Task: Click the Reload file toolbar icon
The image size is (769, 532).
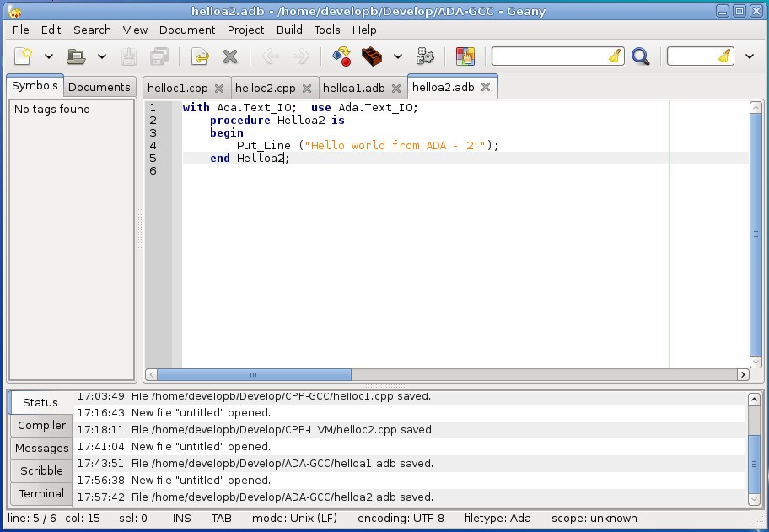Action: tap(200, 56)
